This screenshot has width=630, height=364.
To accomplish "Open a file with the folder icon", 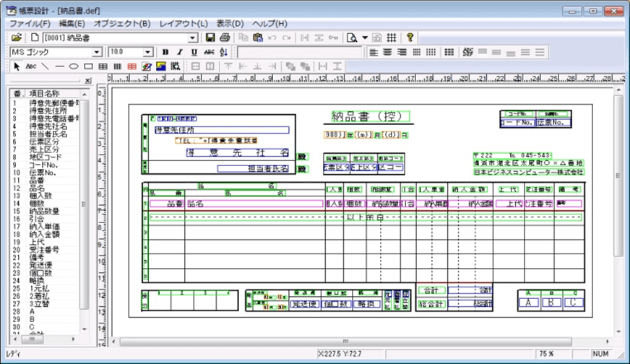I will click(17, 38).
